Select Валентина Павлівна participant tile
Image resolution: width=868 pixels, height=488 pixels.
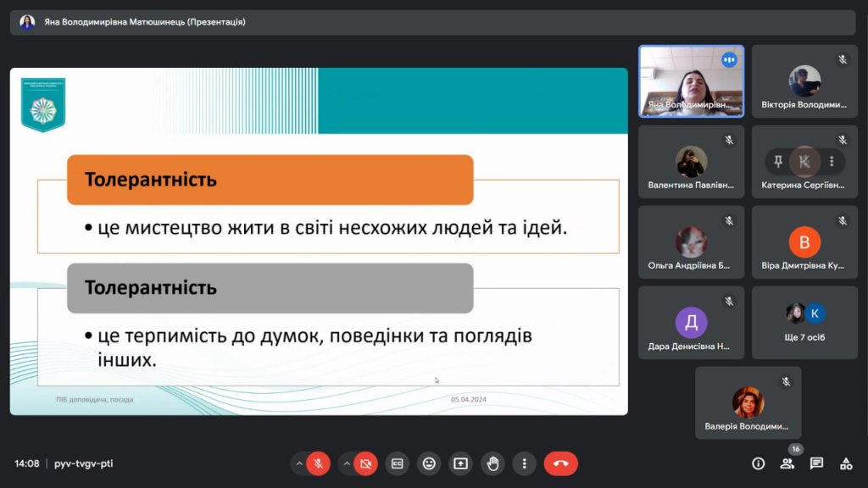coord(692,162)
